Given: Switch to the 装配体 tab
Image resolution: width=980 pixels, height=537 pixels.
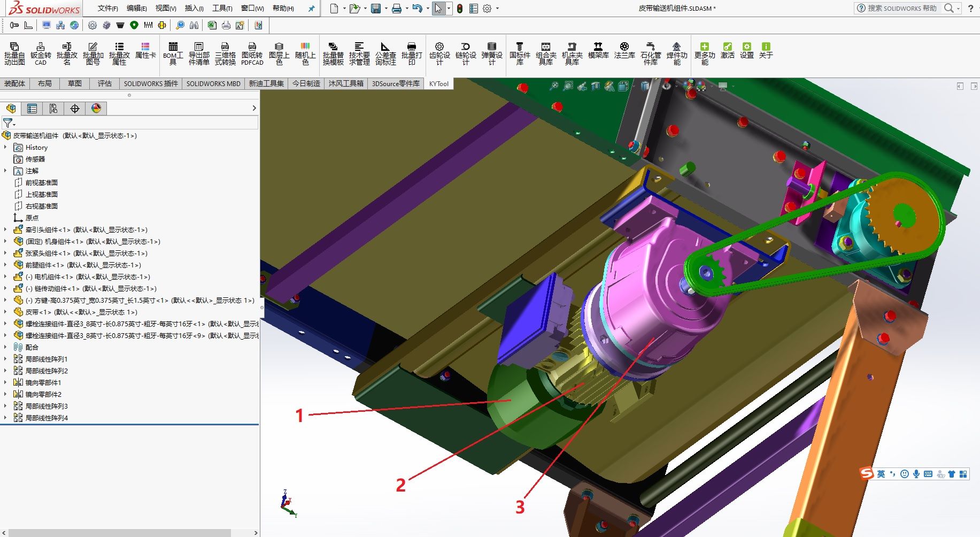Looking at the screenshot, I should coord(14,83).
